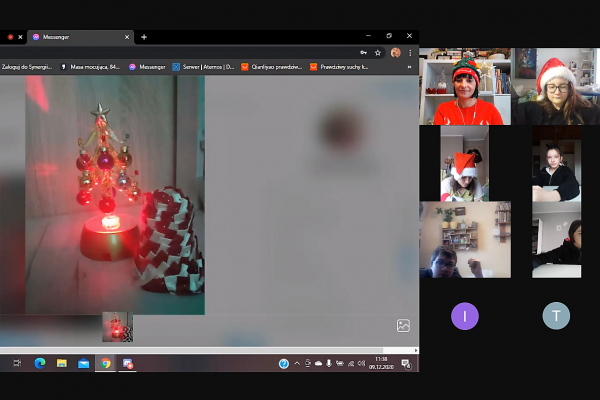The width and height of the screenshot is (600, 400).
Task: Open the Chrome three-dot menu
Action: 410,52
